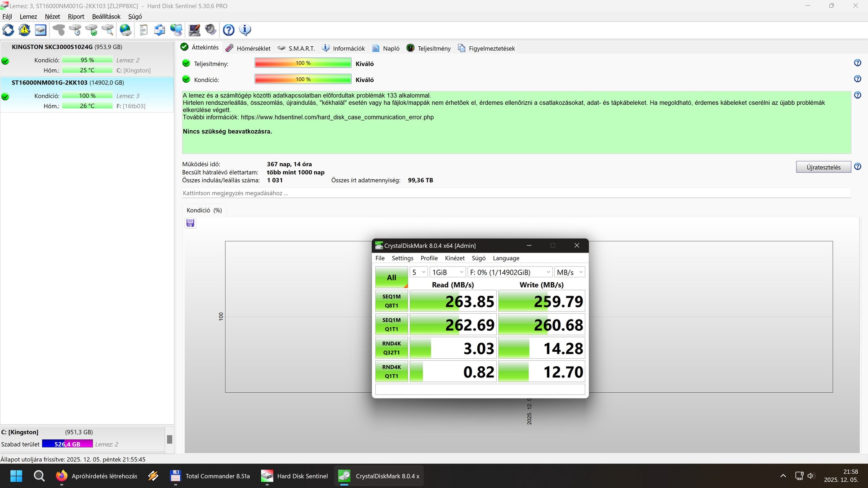Save the condition graph with floppy icon
This screenshot has width=868, height=488.
coord(190,223)
